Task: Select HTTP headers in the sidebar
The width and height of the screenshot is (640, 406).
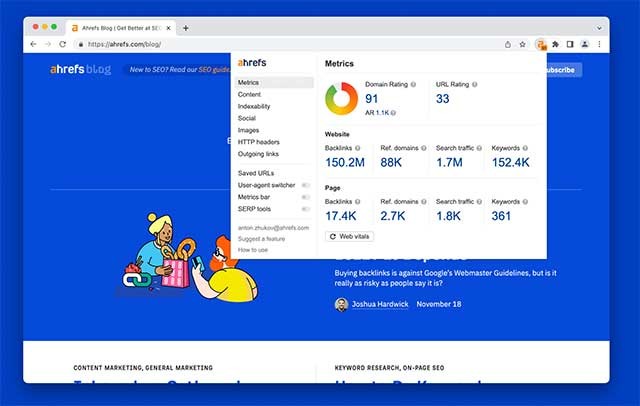Action: click(258, 142)
